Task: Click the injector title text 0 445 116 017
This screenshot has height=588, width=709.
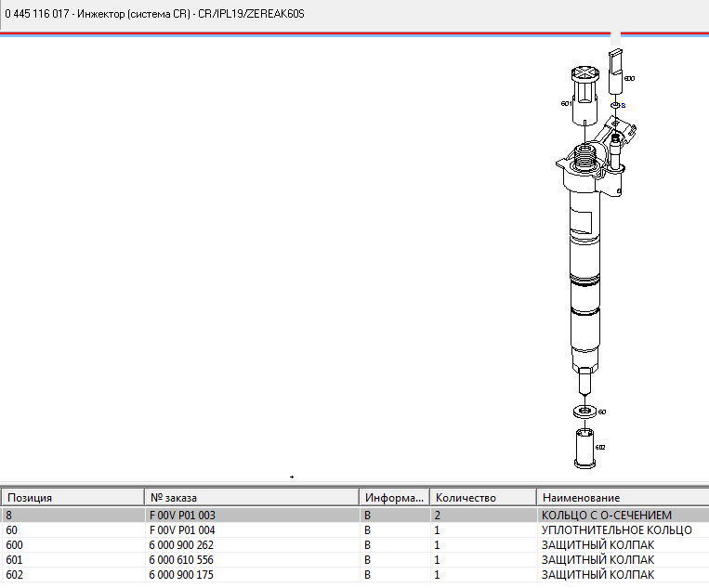Action: tap(37, 15)
